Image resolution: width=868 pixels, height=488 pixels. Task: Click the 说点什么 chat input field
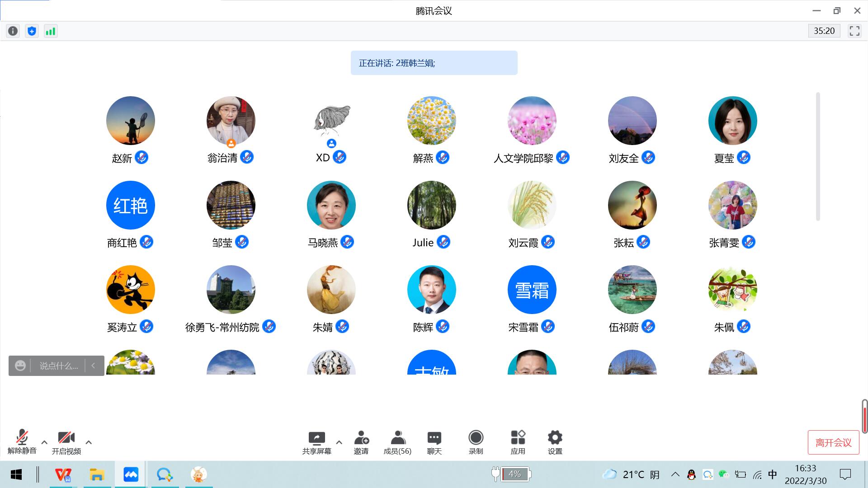[x=59, y=366]
